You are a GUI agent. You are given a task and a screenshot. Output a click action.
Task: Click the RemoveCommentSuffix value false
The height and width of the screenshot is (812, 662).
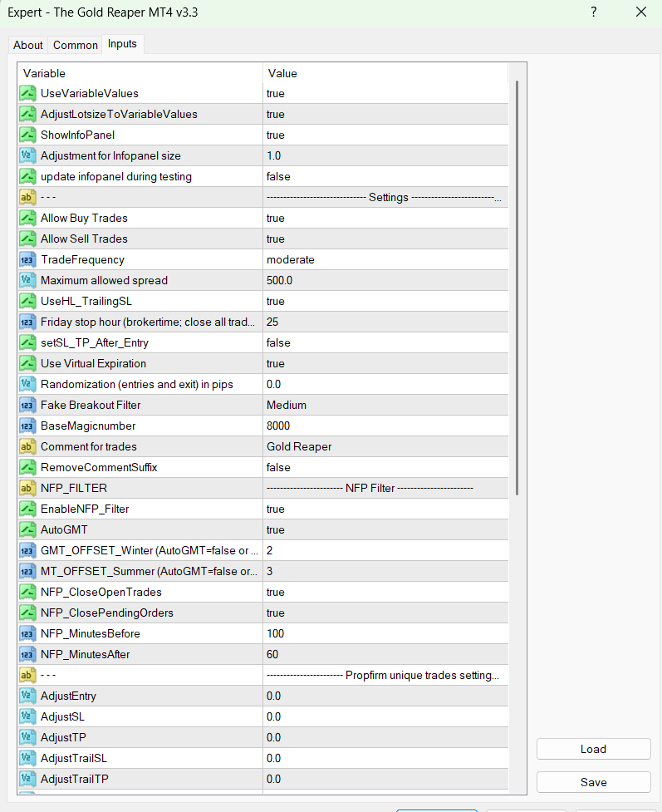pos(278,467)
